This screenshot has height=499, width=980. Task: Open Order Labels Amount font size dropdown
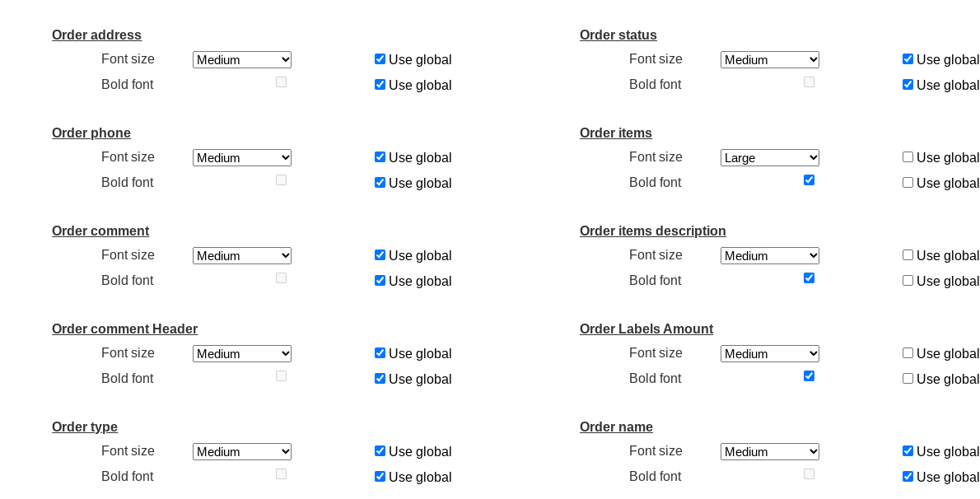coord(770,354)
